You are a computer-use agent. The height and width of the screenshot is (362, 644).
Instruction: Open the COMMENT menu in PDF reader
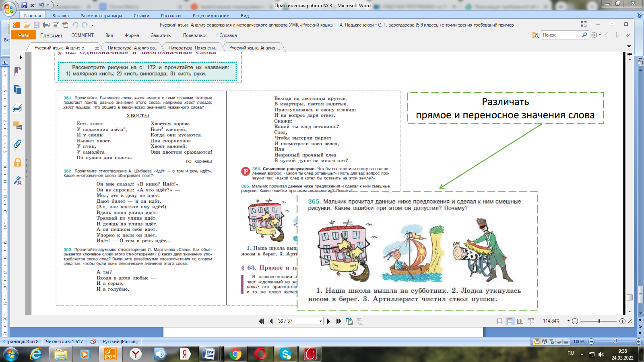click(x=83, y=35)
